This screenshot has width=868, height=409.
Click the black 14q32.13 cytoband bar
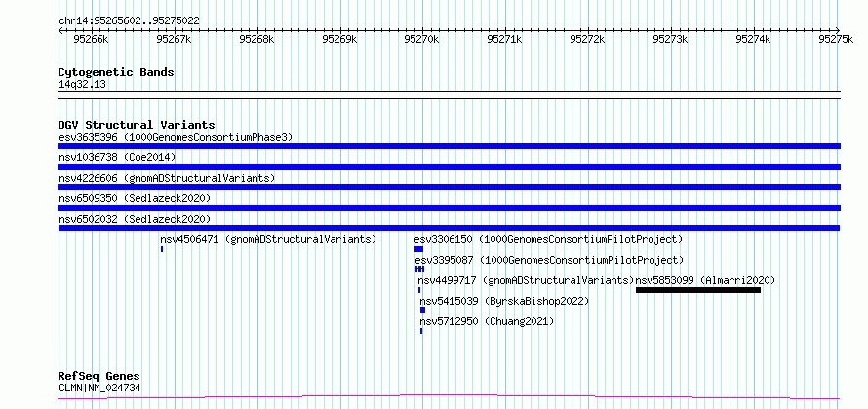point(449,95)
